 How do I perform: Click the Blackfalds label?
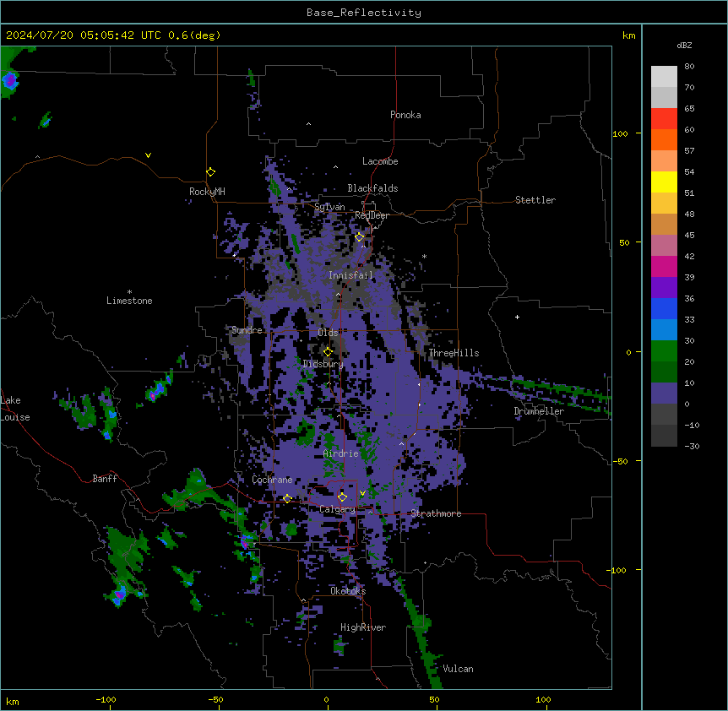(x=372, y=188)
